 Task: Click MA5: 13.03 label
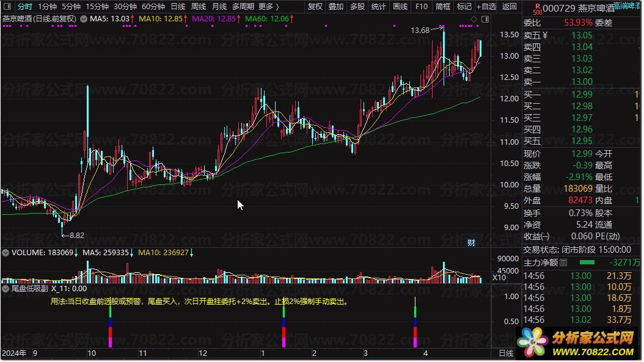point(111,19)
